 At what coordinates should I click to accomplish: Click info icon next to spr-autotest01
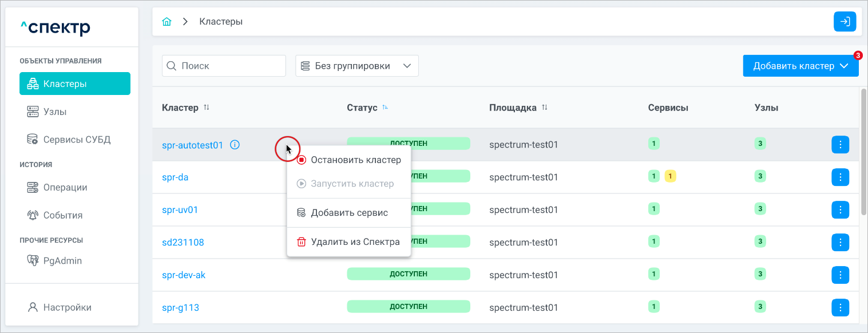pyautogui.click(x=235, y=145)
